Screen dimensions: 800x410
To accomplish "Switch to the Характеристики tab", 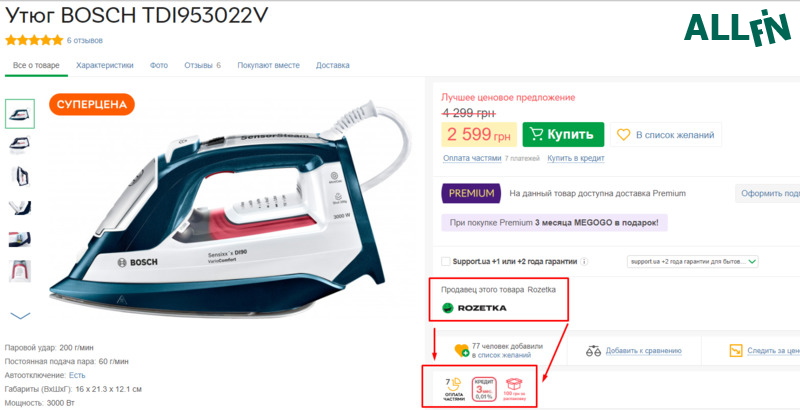I will pyautogui.click(x=105, y=65).
